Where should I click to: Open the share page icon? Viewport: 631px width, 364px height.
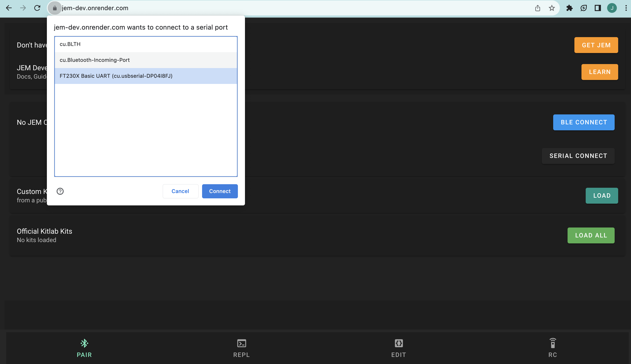click(x=537, y=8)
